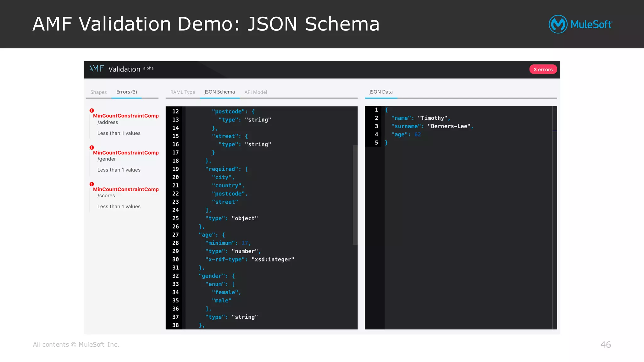Switch to the API Model tab
Screen dimensions: 644x362
point(256,92)
